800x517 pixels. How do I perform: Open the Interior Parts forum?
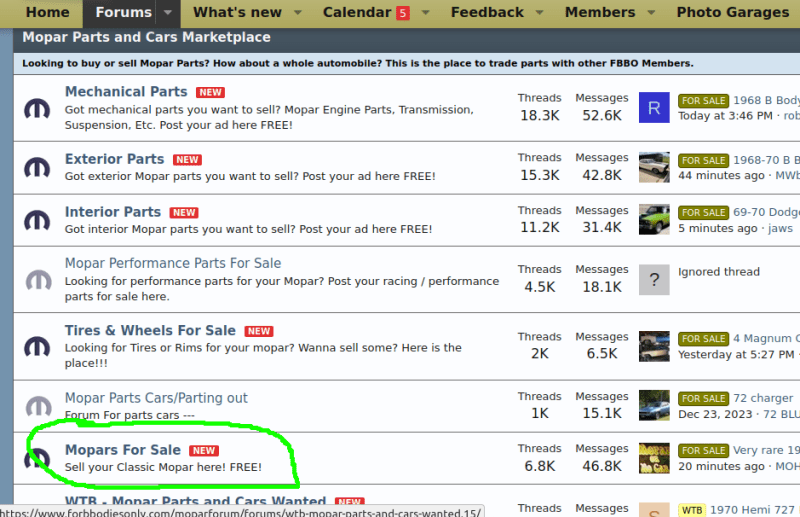pyautogui.click(x=113, y=212)
